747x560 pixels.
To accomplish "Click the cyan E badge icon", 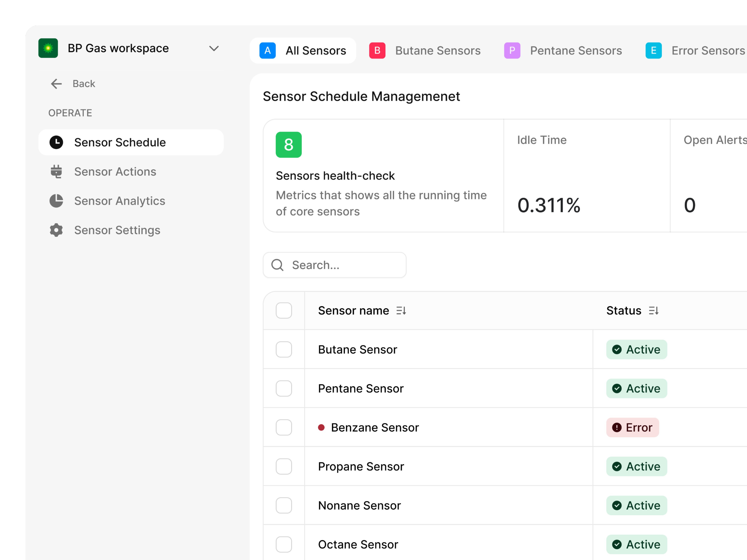I will [x=654, y=51].
